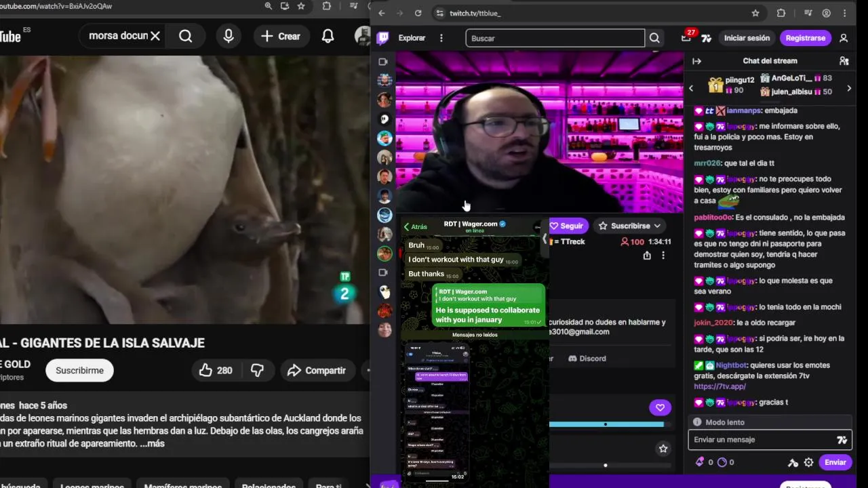This screenshot has width=868, height=488.
Task: Open the Suscribirse dropdown on Twitch
Action: click(x=629, y=226)
